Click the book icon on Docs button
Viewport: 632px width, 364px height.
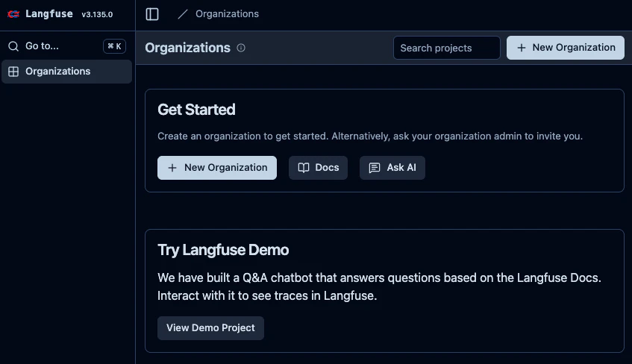(304, 168)
